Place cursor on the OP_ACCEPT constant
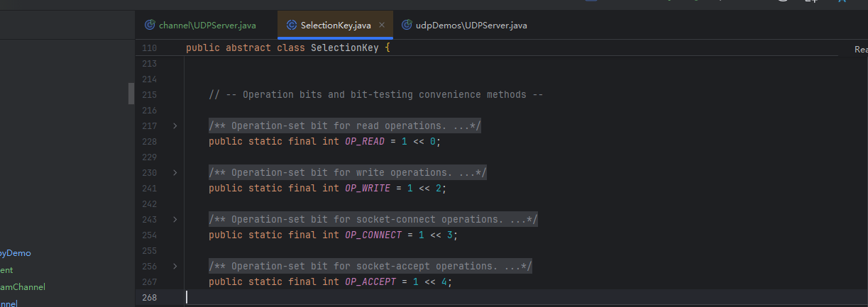Screen dimensions: 868x307 pos(370,282)
